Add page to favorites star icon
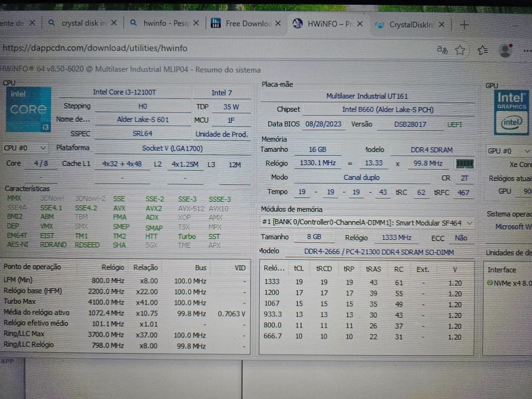 (x=460, y=50)
